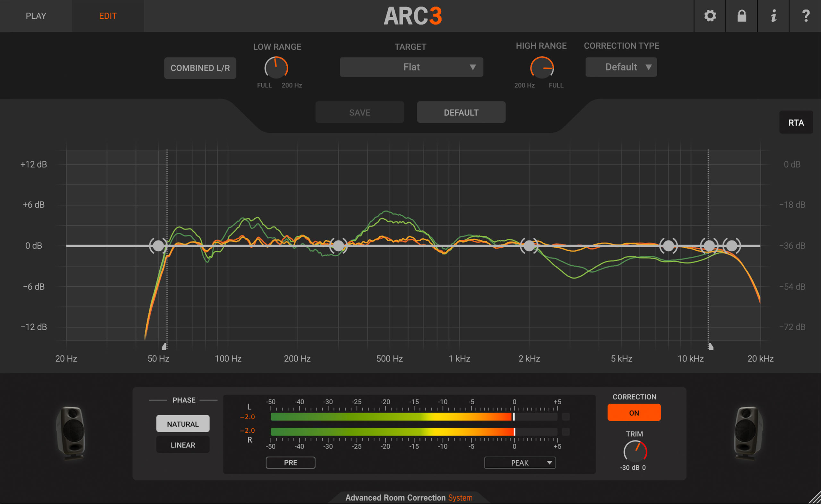
Task: Turn off the CORRECTION ON switch
Action: [x=634, y=413]
